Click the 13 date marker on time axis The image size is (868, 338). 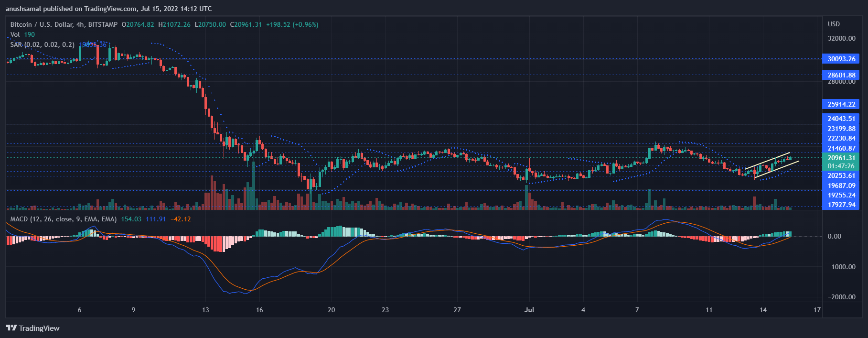coord(205,310)
